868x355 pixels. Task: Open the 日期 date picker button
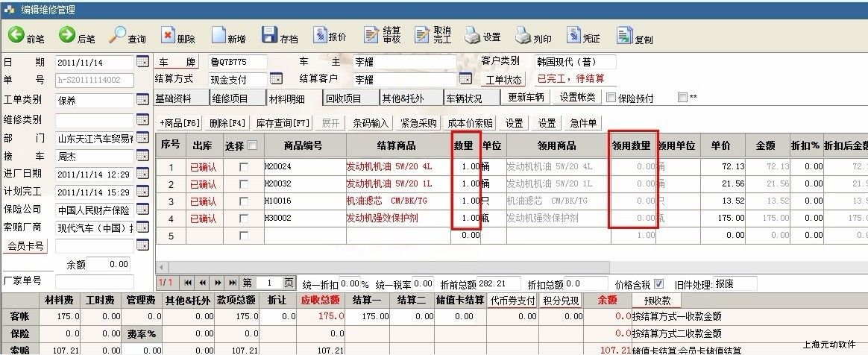click(142, 61)
